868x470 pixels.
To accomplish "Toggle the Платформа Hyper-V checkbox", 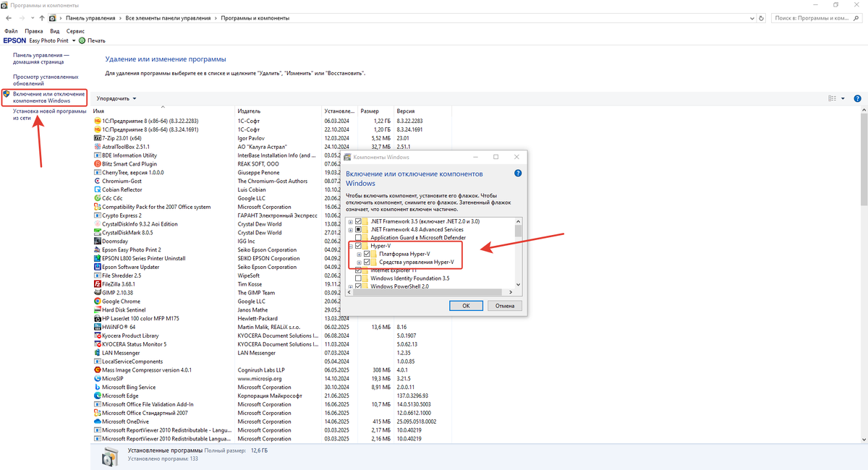I will click(x=367, y=254).
